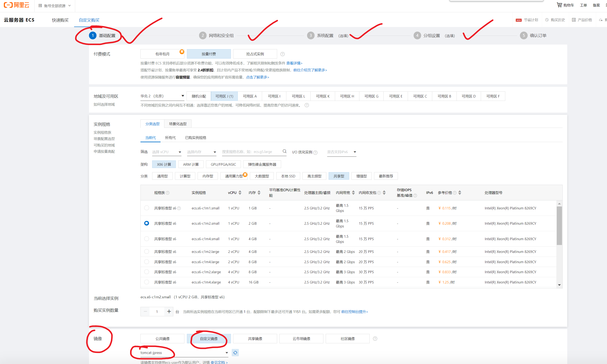The width and height of the screenshot is (607, 364).
Task: Switch to the 所有代 tab
Action: coord(170,138)
